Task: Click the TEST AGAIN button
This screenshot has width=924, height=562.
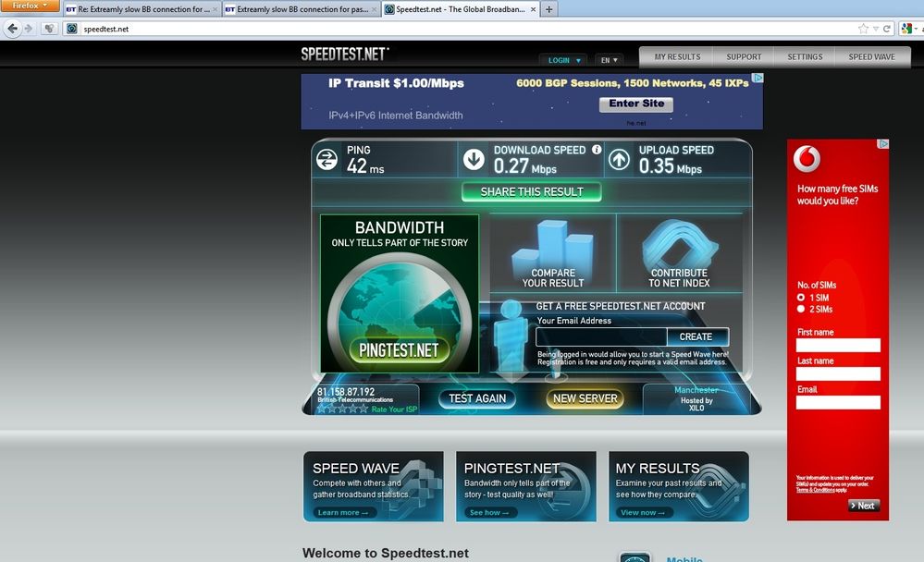Action: (477, 398)
